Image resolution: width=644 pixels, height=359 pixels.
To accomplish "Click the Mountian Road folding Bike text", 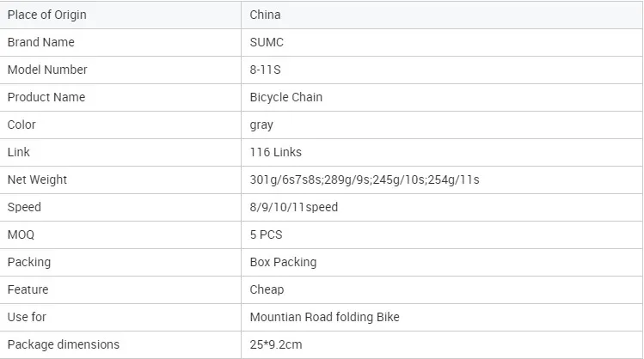I will point(324,317).
